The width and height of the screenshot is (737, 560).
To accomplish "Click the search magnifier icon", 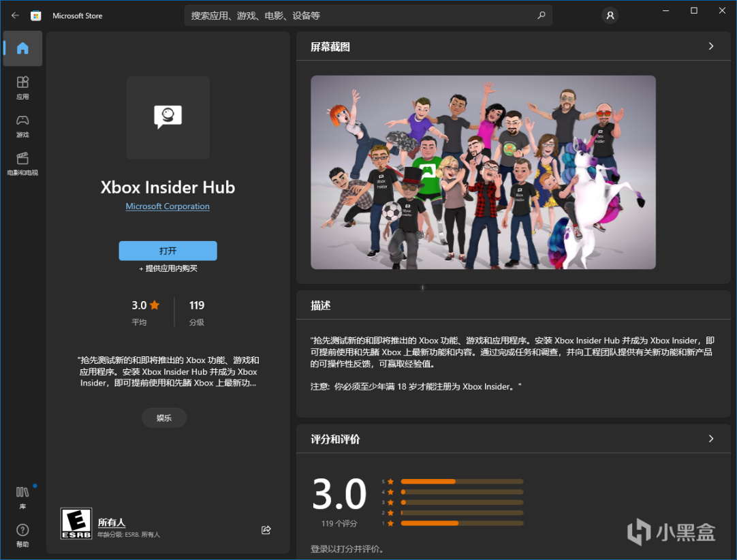I will coord(541,16).
